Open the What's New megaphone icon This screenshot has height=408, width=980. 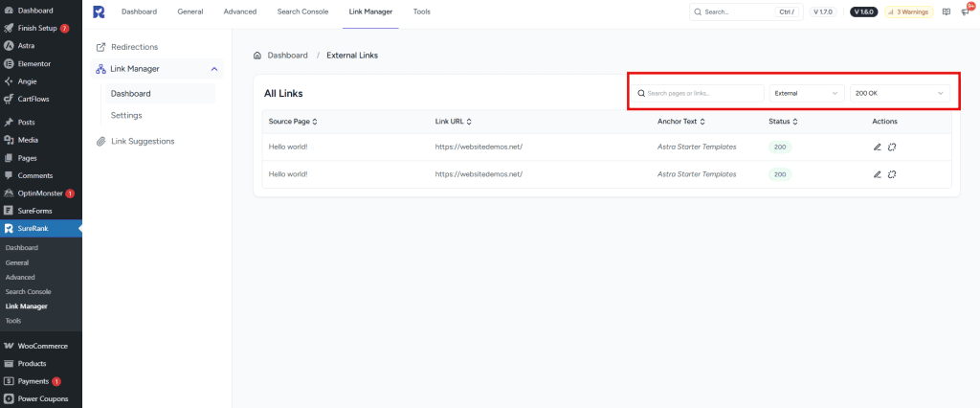965,11
